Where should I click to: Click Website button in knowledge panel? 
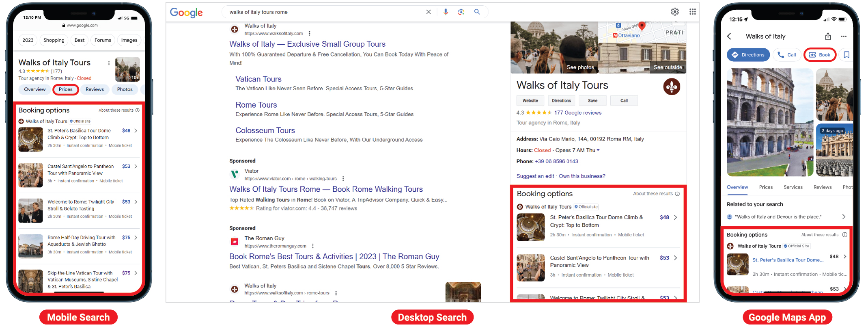click(530, 101)
